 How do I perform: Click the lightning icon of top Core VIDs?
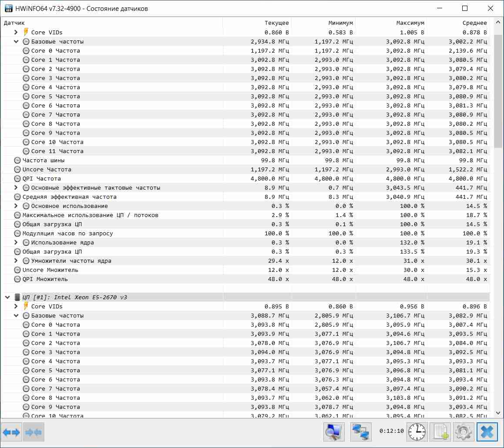click(x=26, y=32)
